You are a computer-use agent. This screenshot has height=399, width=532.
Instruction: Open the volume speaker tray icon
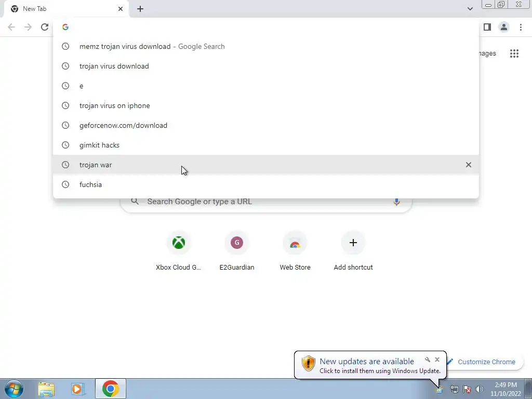click(480, 389)
